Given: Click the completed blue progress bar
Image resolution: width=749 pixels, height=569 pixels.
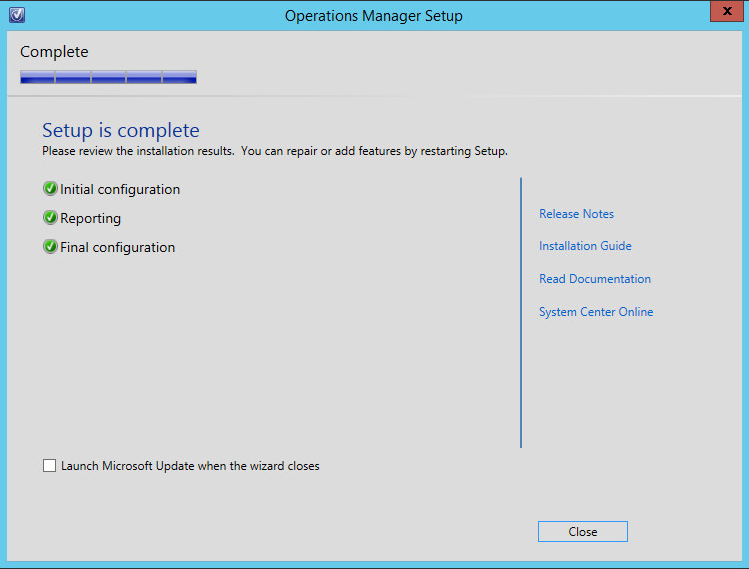Looking at the screenshot, I should [108, 77].
